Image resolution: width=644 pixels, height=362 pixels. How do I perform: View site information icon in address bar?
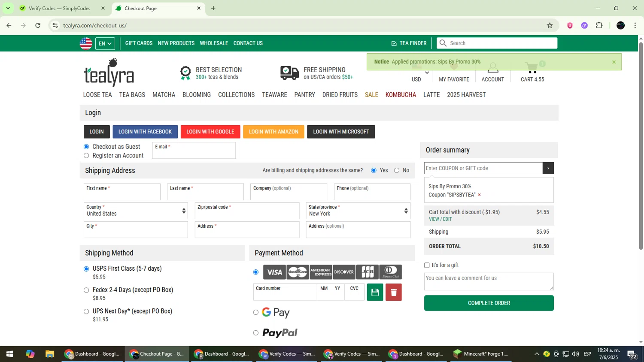click(55, 25)
